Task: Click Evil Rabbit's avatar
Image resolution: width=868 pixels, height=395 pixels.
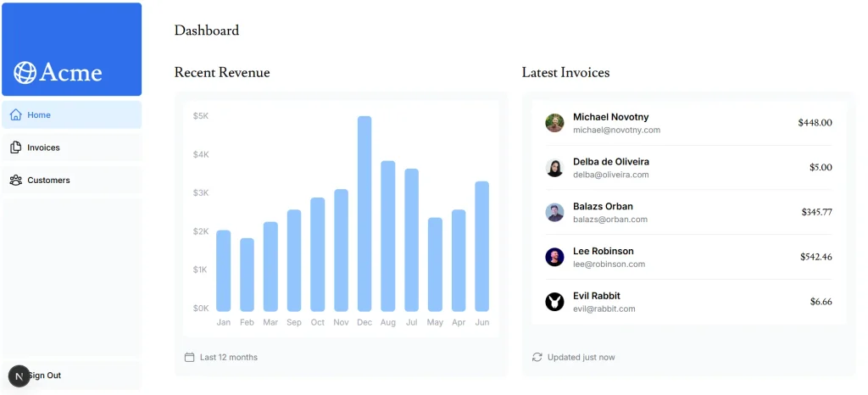Action: pos(554,302)
